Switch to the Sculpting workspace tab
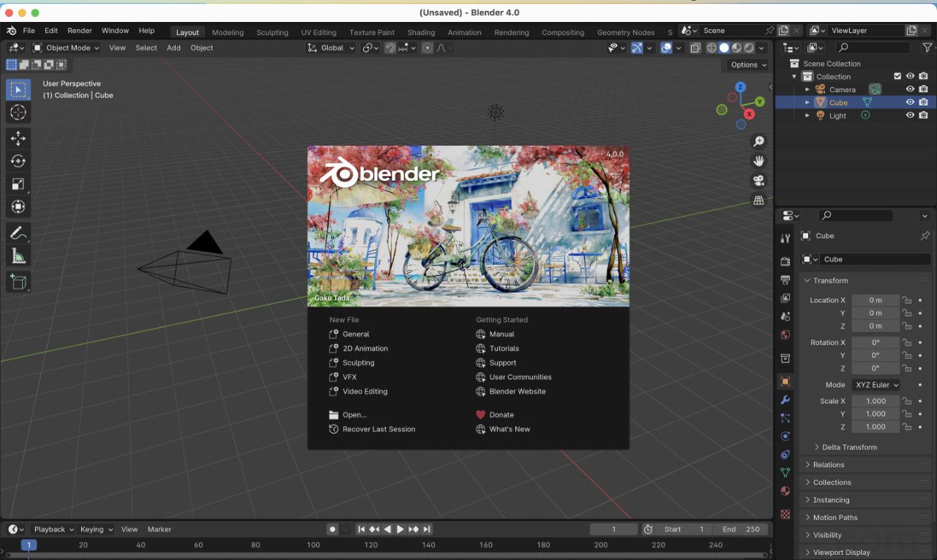 pyautogui.click(x=272, y=32)
